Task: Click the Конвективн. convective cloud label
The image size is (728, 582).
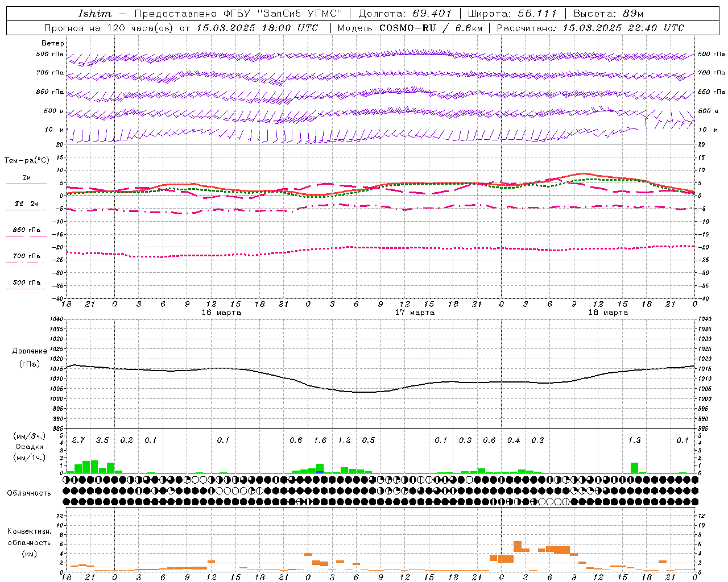Action: click(x=29, y=531)
